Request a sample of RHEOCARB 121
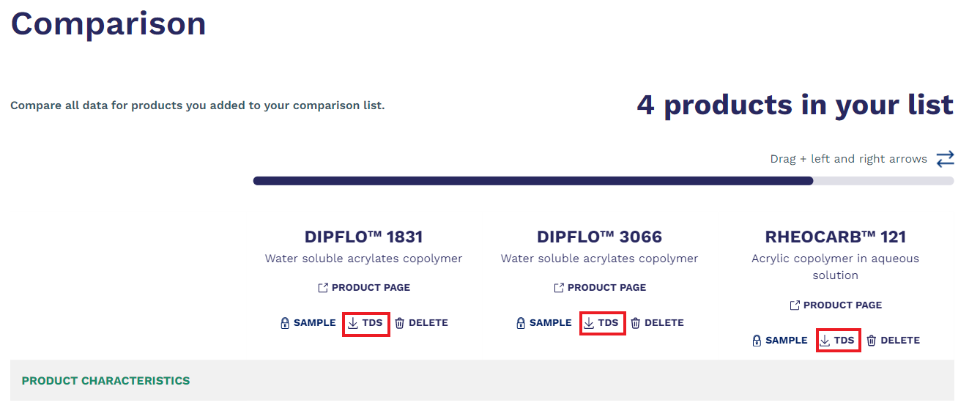 (x=779, y=341)
